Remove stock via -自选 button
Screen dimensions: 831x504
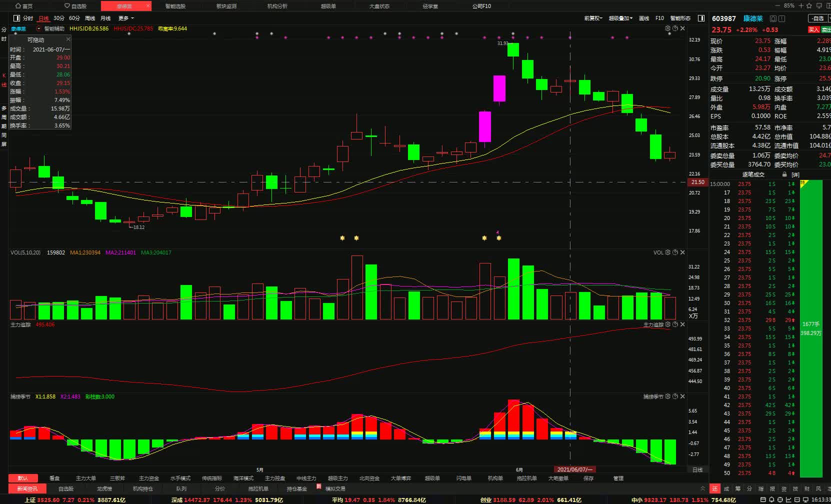819,18
